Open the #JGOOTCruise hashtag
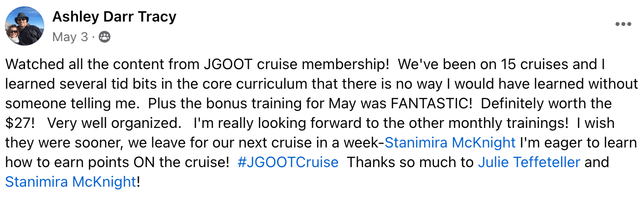 [288, 162]
